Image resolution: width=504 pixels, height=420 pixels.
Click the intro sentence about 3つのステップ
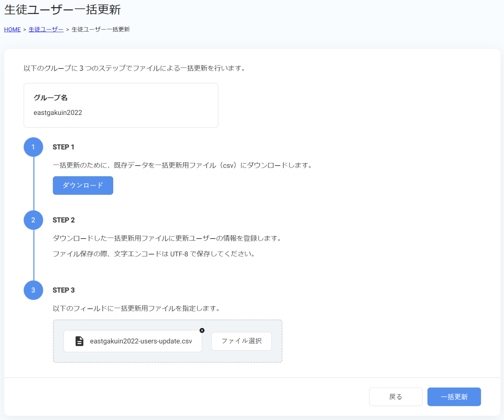click(136, 68)
